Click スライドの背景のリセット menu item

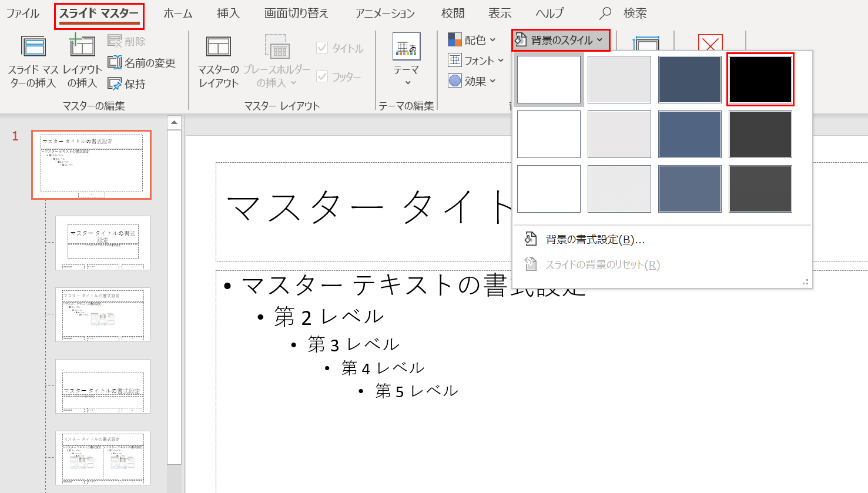coord(662,264)
